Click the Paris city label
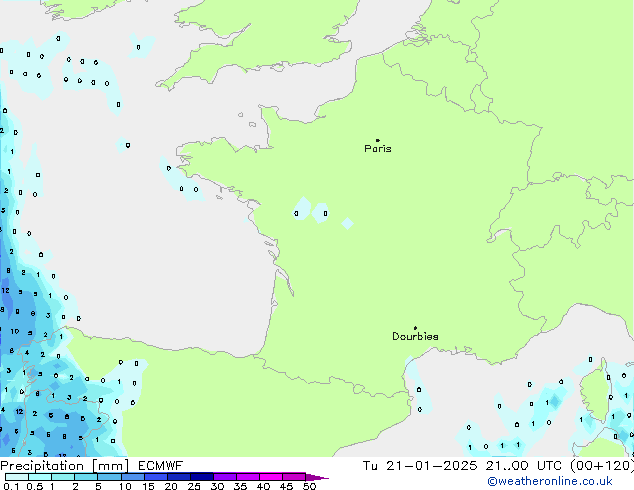 click(378, 149)
